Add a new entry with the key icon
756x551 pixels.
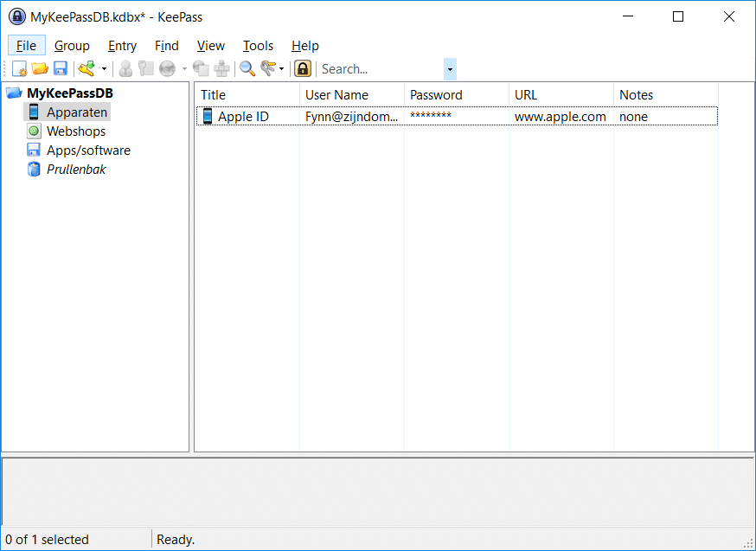[87, 69]
